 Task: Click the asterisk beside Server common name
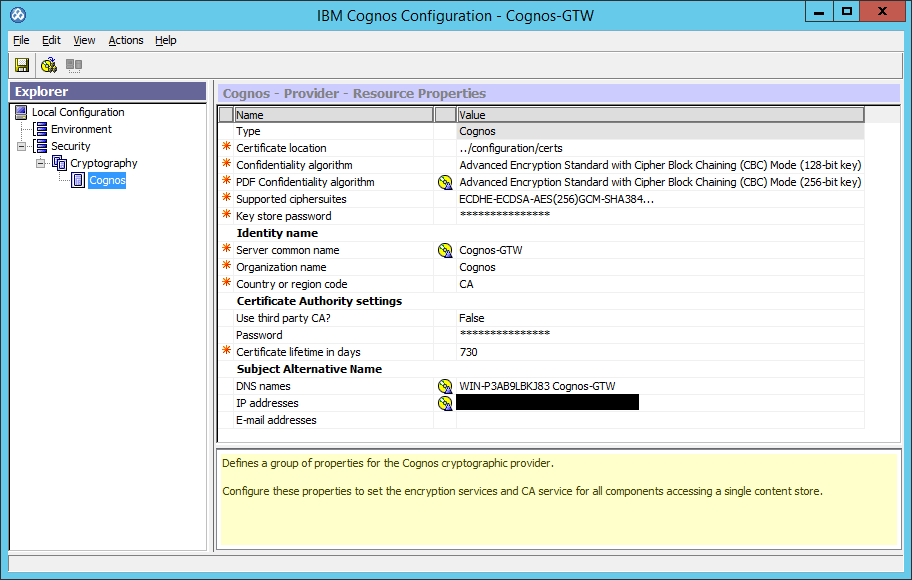click(x=226, y=248)
